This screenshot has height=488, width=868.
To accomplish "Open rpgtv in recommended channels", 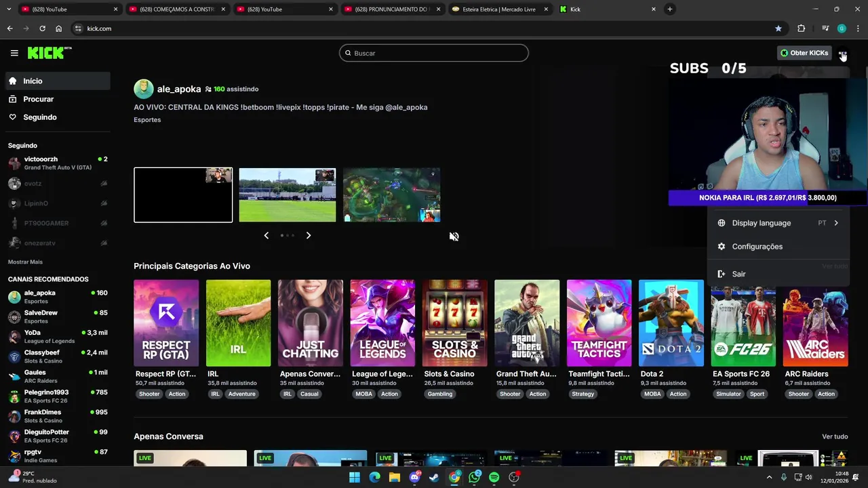I will click(x=58, y=455).
